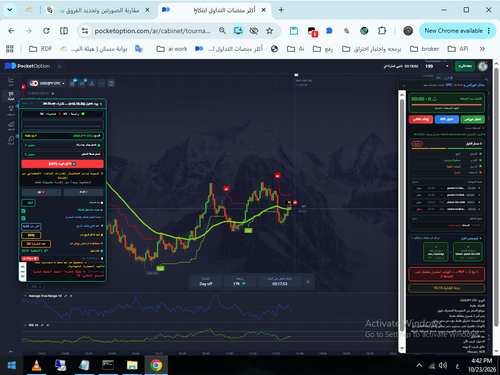Open the indicators icon in chart toolbar

[82, 83]
